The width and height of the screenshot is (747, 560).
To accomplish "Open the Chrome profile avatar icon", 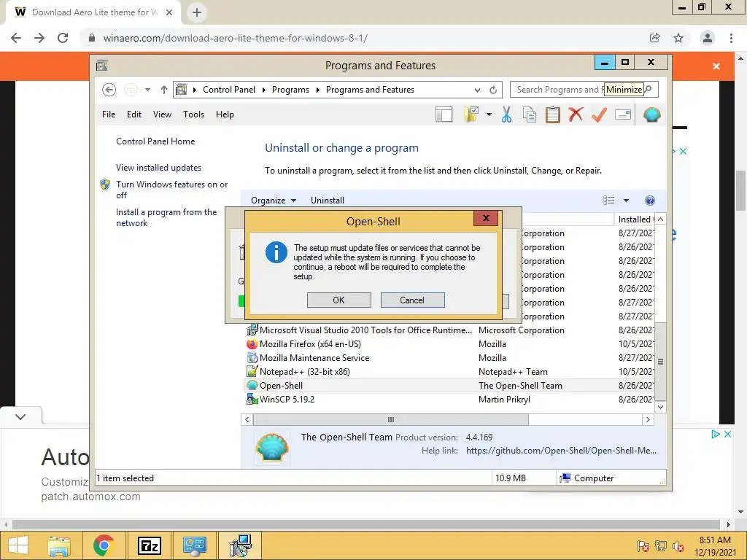I will (x=708, y=38).
